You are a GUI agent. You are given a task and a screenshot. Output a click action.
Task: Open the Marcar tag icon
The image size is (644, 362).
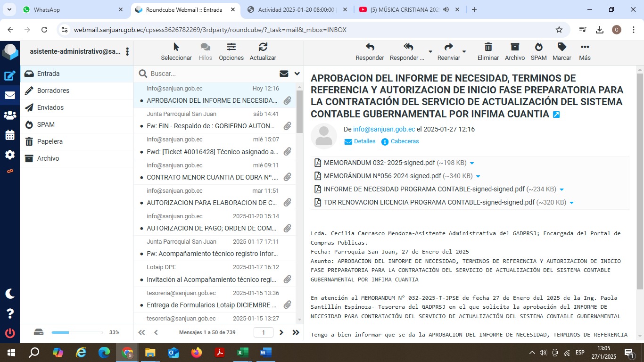[561, 47]
